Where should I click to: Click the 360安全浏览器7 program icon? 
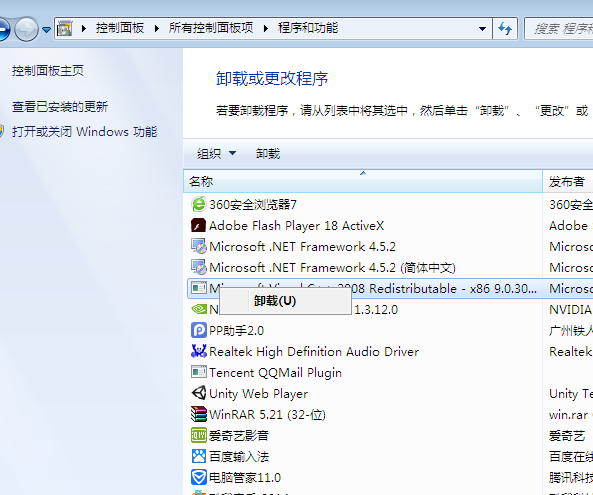199,205
